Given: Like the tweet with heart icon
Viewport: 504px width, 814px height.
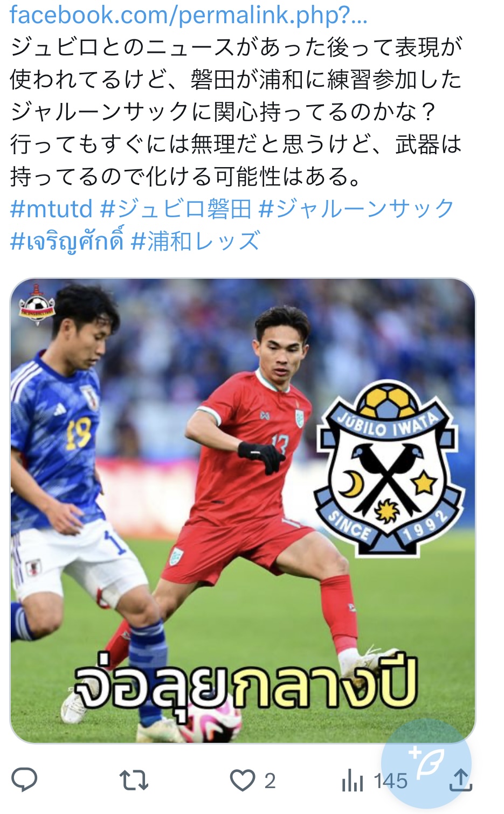Looking at the screenshot, I should tap(242, 780).
